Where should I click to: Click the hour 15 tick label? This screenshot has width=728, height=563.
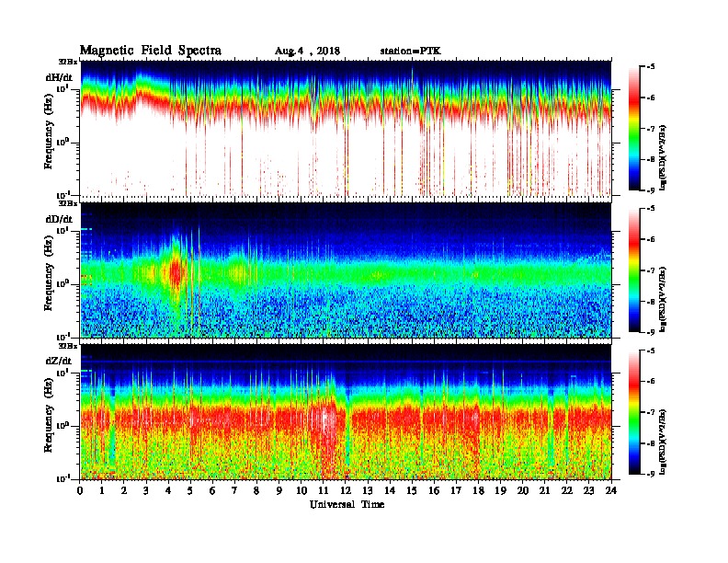tap(412, 490)
